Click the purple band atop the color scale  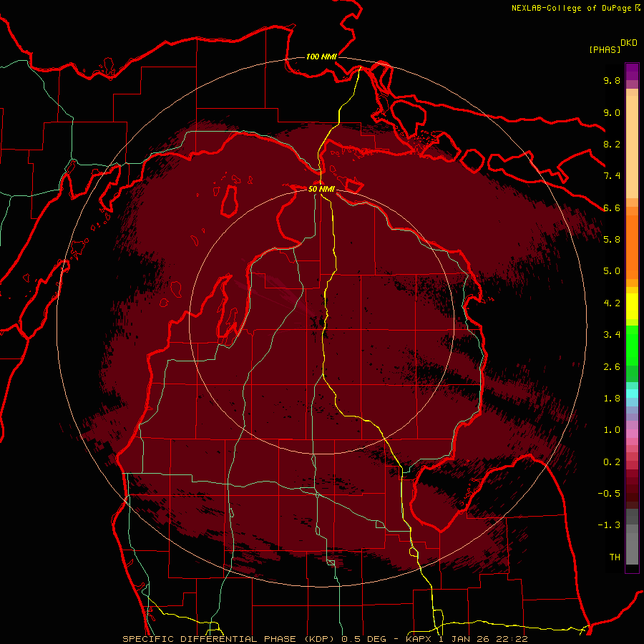tap(632, 72)
